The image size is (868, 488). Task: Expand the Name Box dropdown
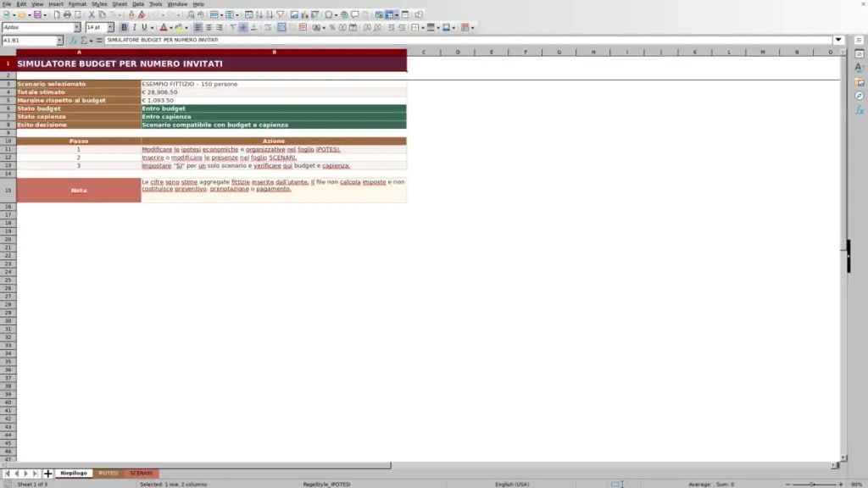[x=59, y=41]
